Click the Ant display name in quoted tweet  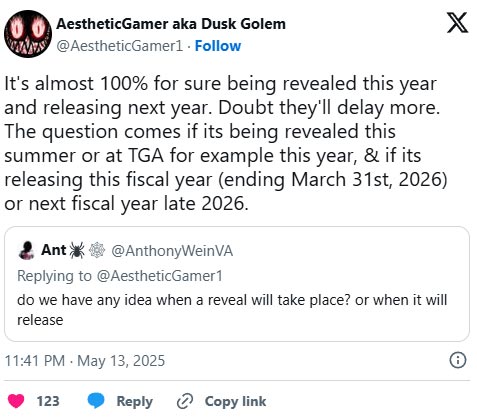pos(53,250)
